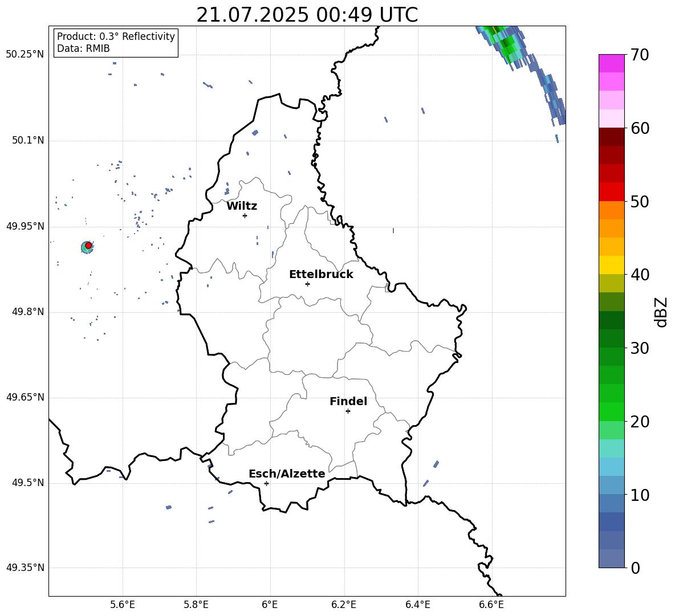Click the Product: 0.3° Reflectivity label
This screenshot has width=675, height=616.
tap(116, 36)
